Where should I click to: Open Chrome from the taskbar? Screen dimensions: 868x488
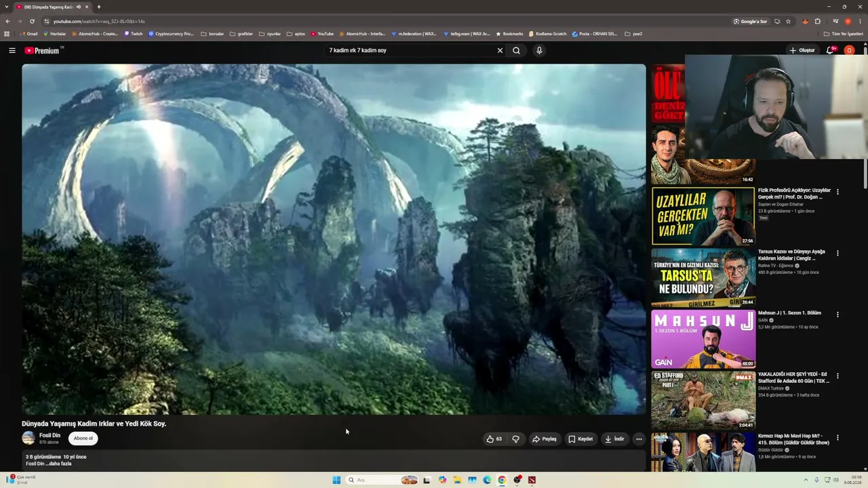(502, 480)
